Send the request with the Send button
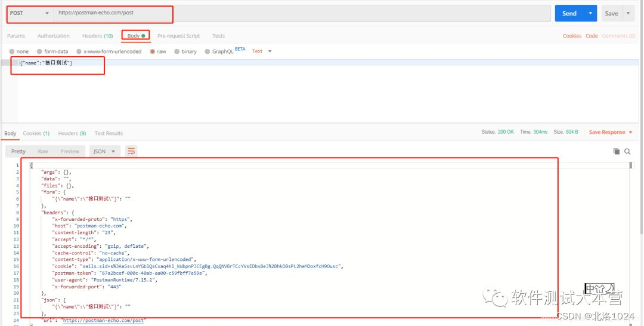Screen dimensions: 644x326 tap(569, 13)
